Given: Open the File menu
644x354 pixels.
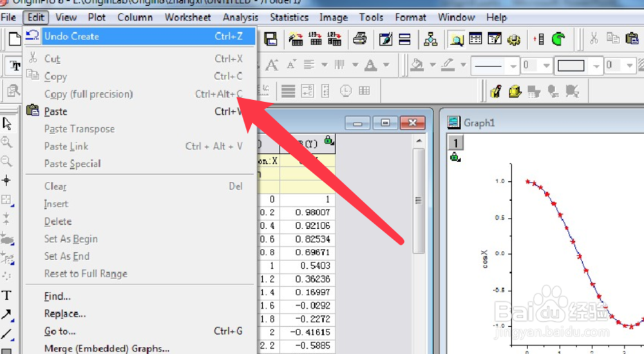Looking at the screenshot, I should 8,17.
